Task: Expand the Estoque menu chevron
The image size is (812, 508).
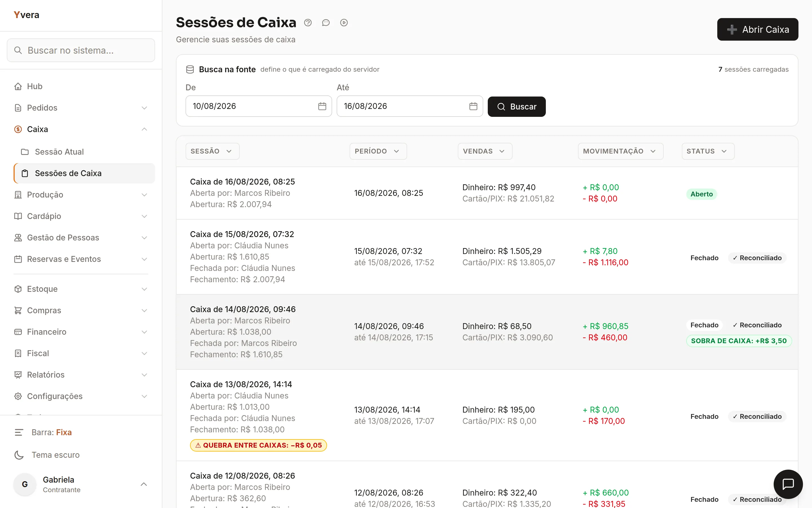Action: (x=144, y=289)
